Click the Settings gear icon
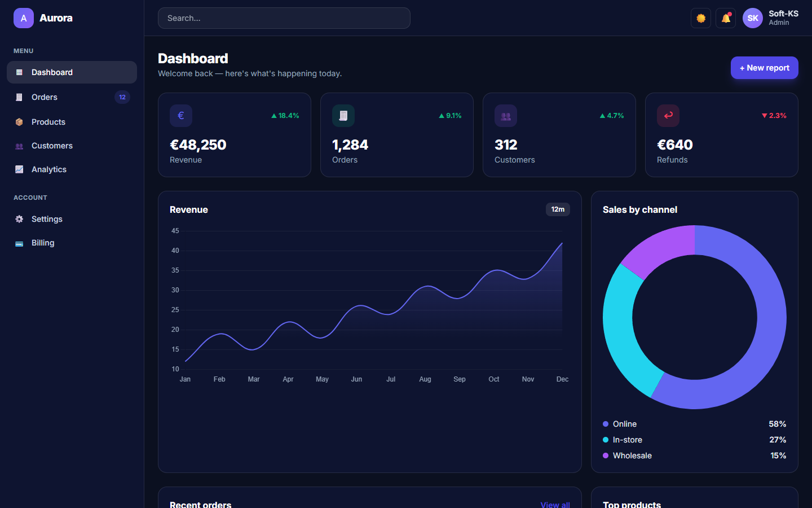Viewport: 812px width, 508px height. pyautogui.click(x=19, y=219)
